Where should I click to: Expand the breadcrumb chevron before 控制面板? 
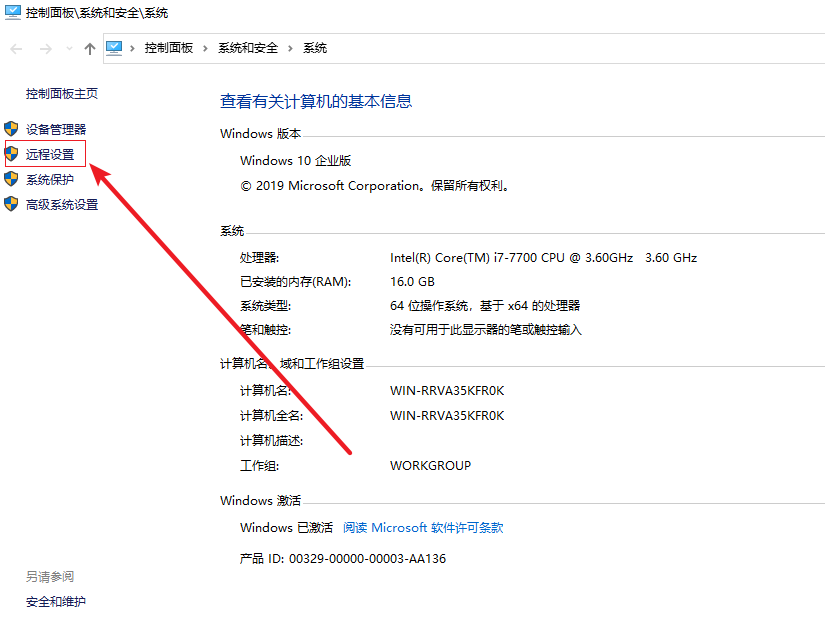[132, 48]
